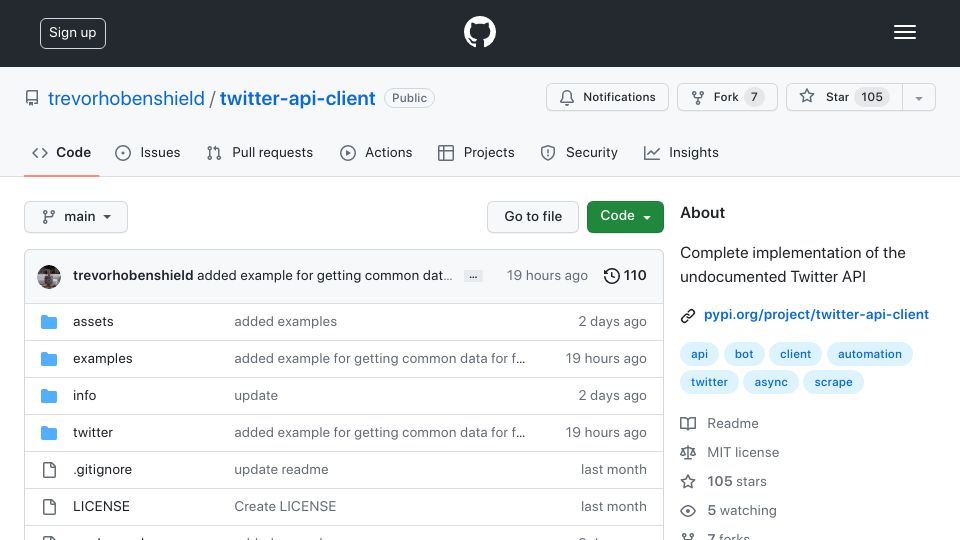Select the automation topic tag
This screenshot has width=960, height=540.
(869, 354)
